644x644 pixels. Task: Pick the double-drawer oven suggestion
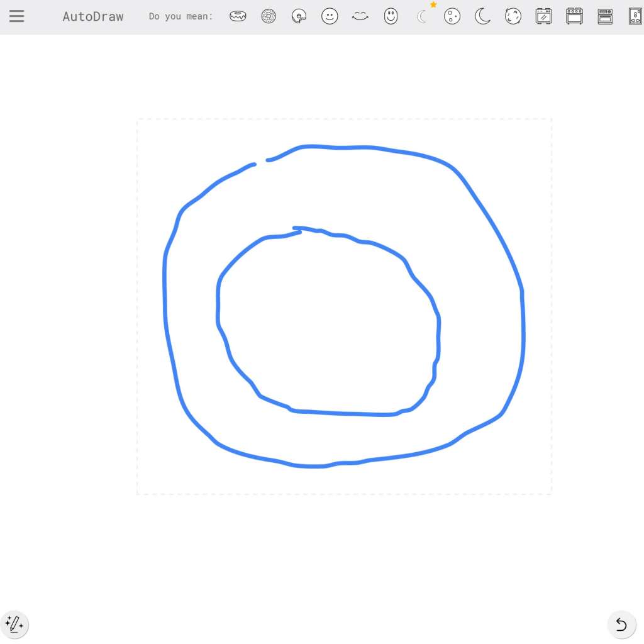click(x=605, y=16)
